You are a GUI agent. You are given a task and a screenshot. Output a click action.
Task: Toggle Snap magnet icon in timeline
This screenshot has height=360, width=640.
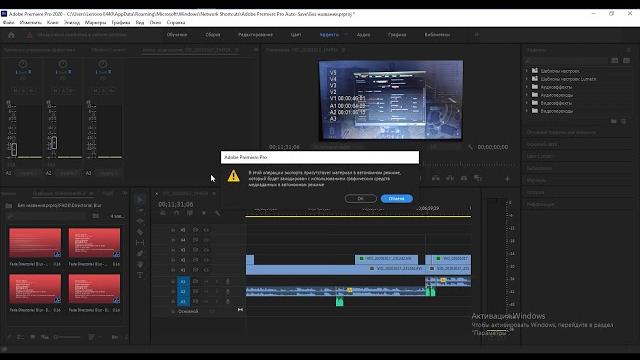[x=176, y=213]
